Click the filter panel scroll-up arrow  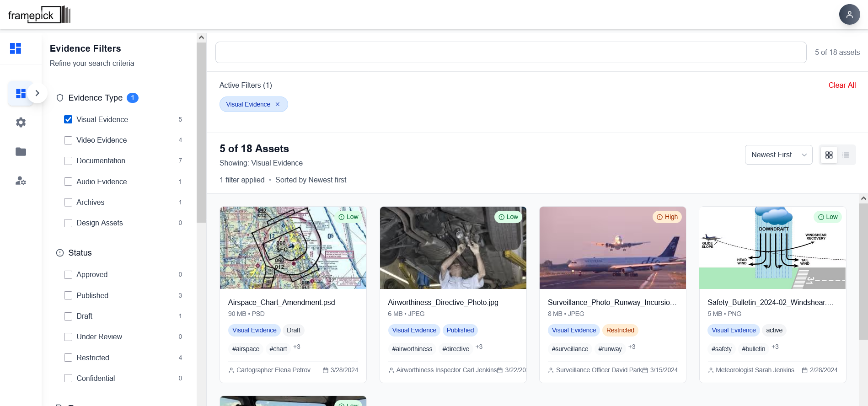click(x=201, y=37)
